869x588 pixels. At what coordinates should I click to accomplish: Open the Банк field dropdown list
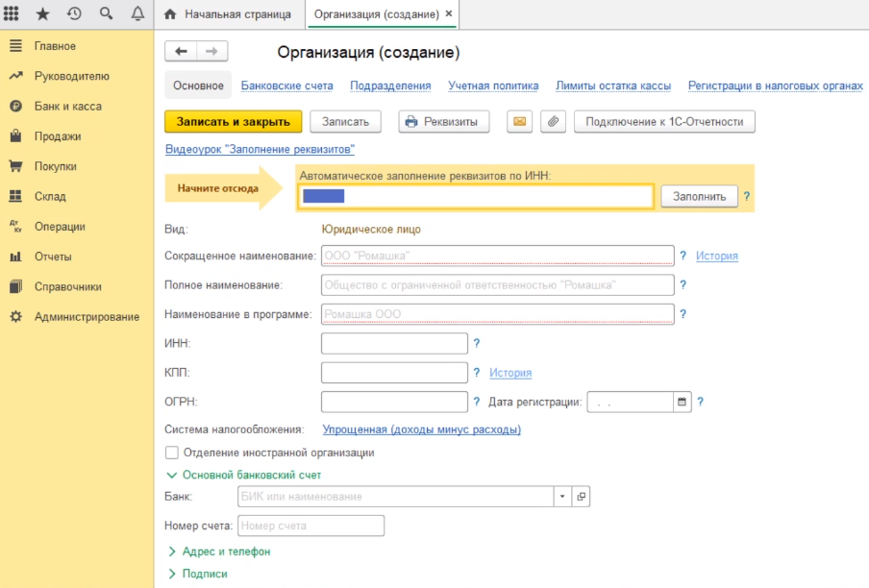(562, 496)
